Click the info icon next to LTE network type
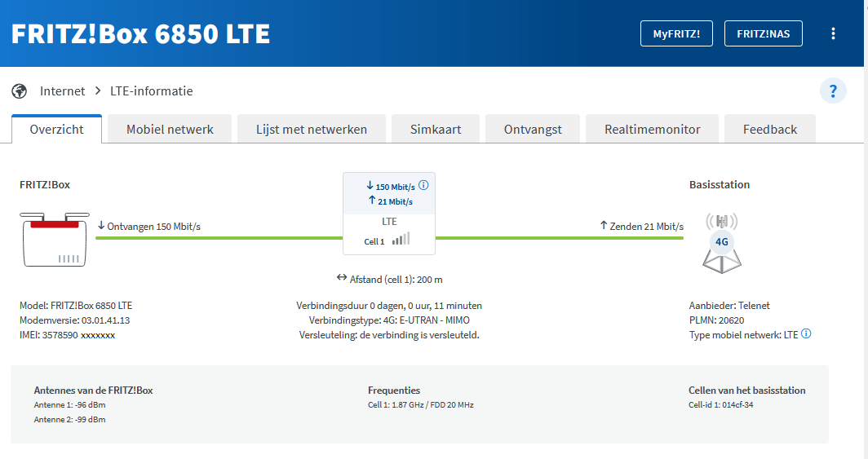Image resolution: width=868 pixels, height=459 pixels. [x=807, y=334]
